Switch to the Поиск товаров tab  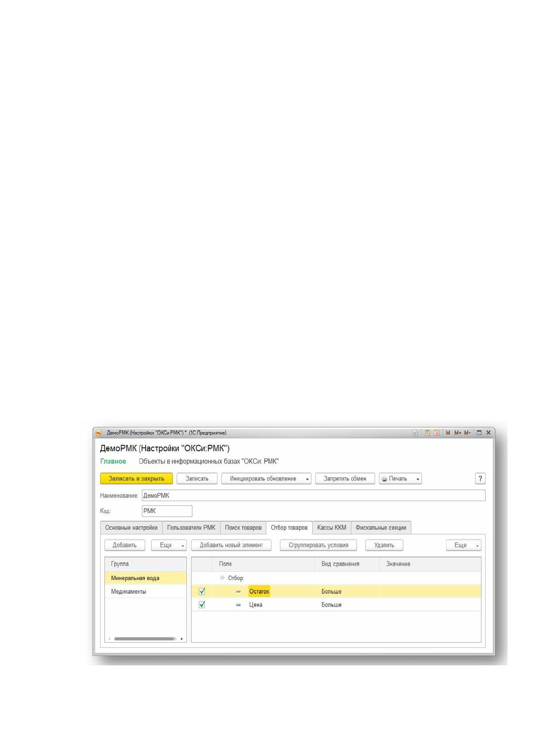tap(243, 527)
